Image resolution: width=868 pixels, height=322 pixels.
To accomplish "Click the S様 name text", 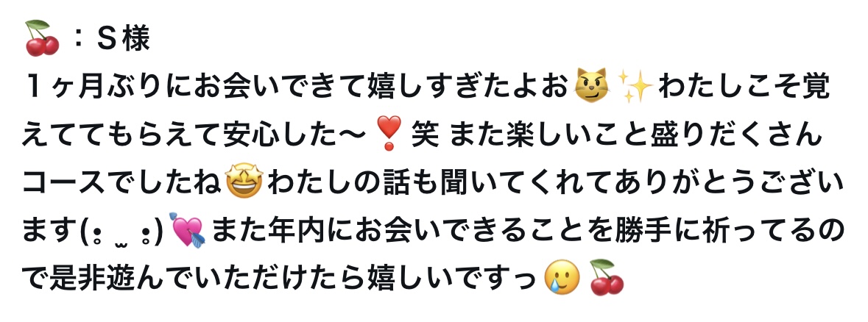I will (x=124, y=39).
